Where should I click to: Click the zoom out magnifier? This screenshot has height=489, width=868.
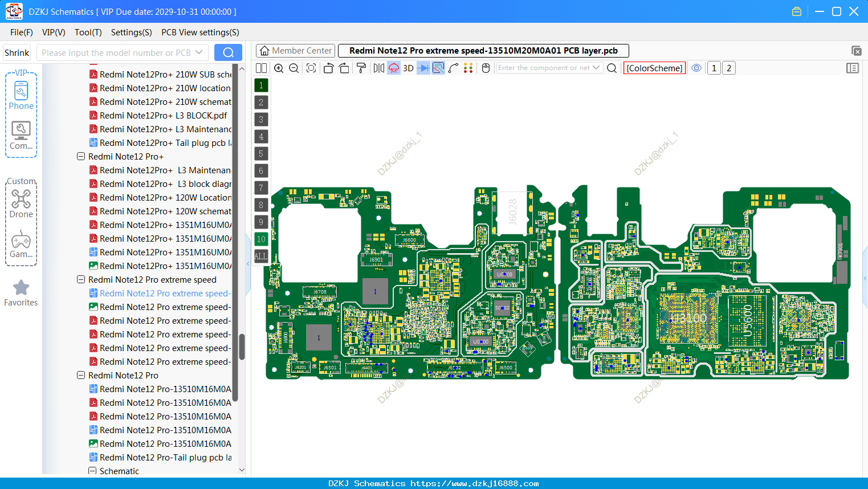point(294,68)
